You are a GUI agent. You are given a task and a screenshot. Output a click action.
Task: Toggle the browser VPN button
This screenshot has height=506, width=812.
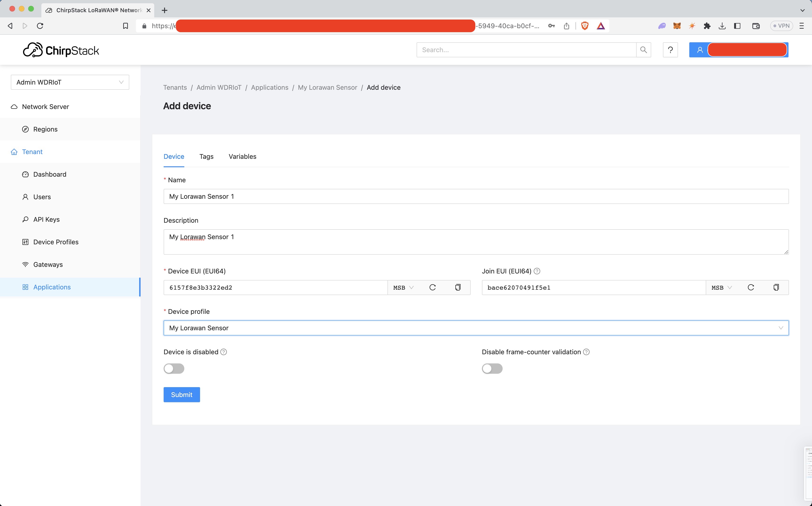[781, 26]
